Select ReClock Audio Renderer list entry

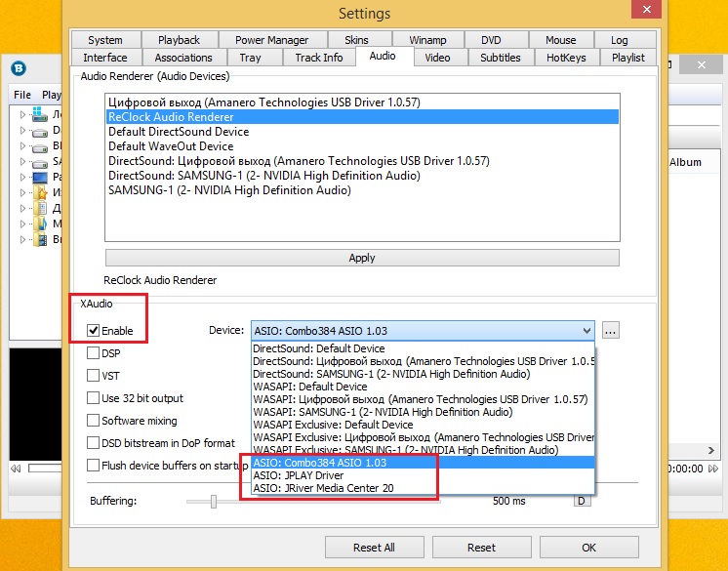[362, 117]
